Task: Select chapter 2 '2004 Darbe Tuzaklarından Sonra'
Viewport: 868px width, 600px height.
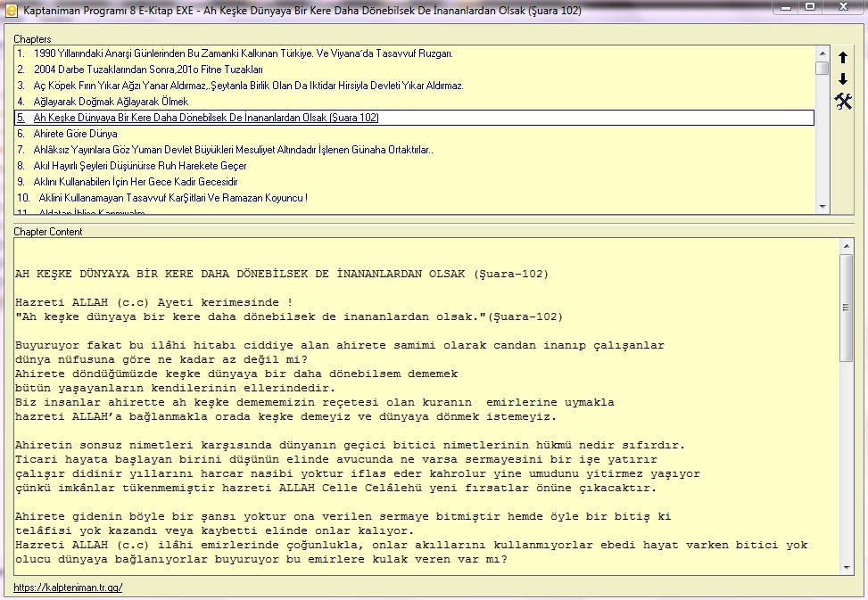Action: coord(148,70)
